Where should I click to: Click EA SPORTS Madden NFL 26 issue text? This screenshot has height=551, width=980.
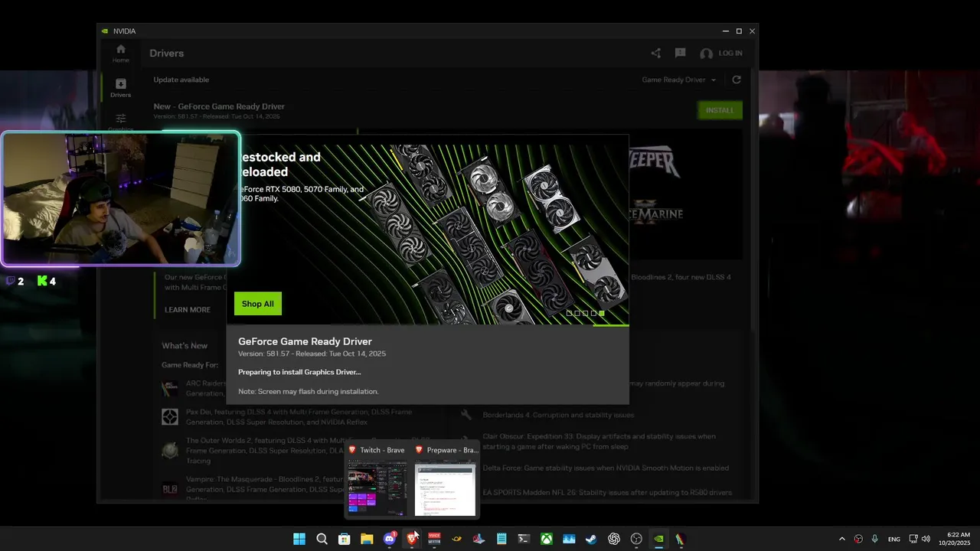click(607, 493)
